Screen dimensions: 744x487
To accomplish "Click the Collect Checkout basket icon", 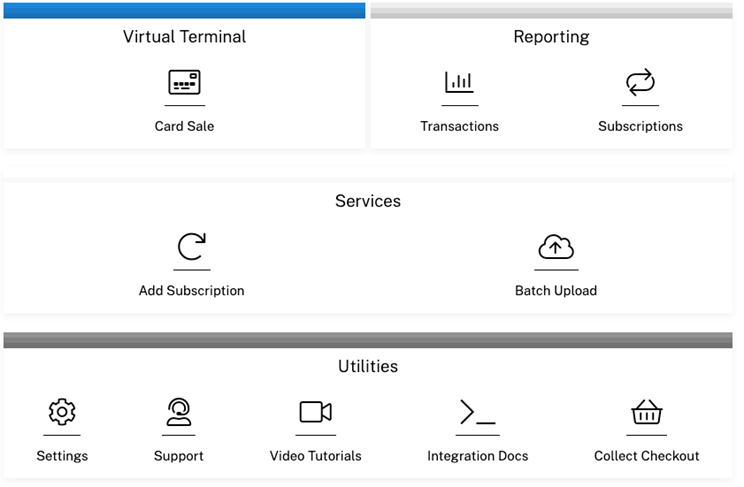I will point(647,412).
